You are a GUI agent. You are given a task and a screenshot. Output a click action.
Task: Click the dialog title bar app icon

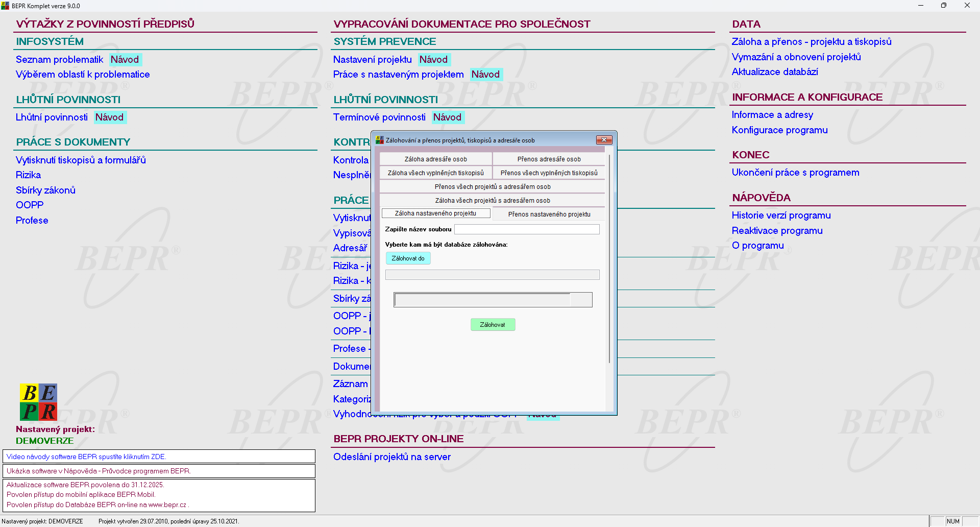(x=379, y=140)
